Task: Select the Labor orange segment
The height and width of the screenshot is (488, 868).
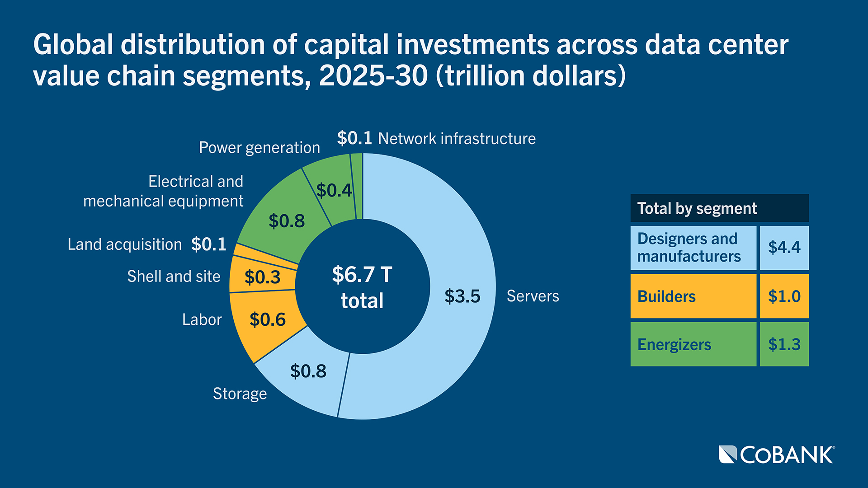Action: (x=267, y=319)
